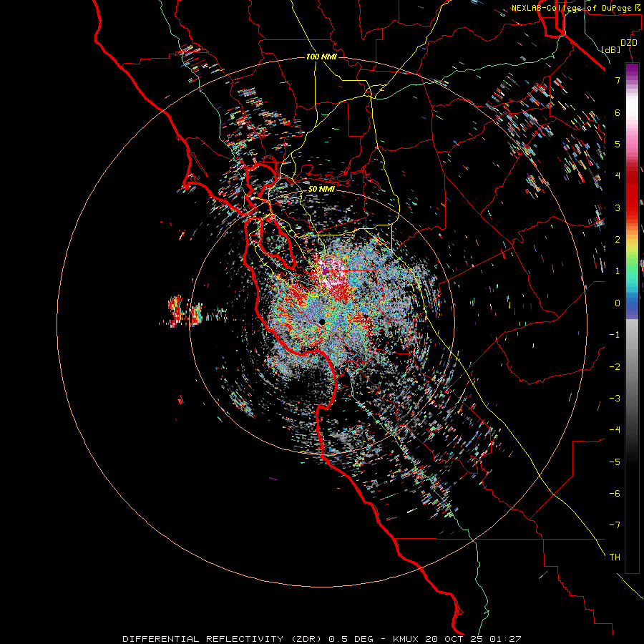Click the TH threshold label on scale
Screen dimensions: 644x644
click(x=615, y=557)
